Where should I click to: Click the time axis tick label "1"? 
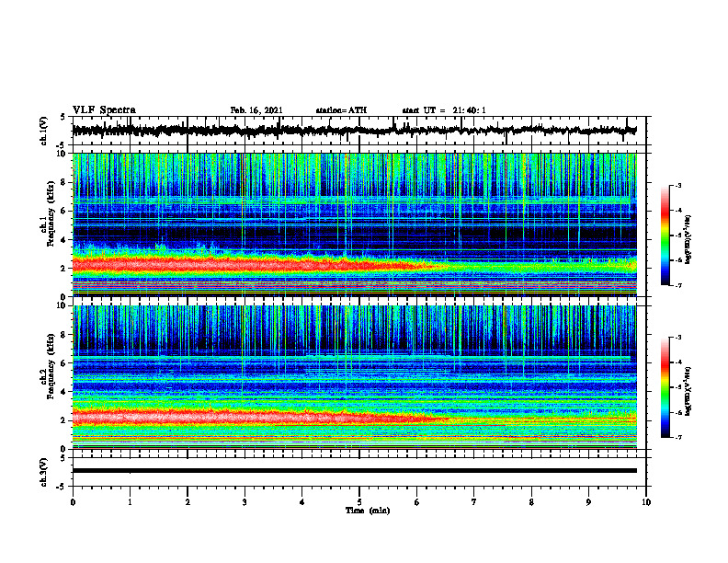coord(130,502)
